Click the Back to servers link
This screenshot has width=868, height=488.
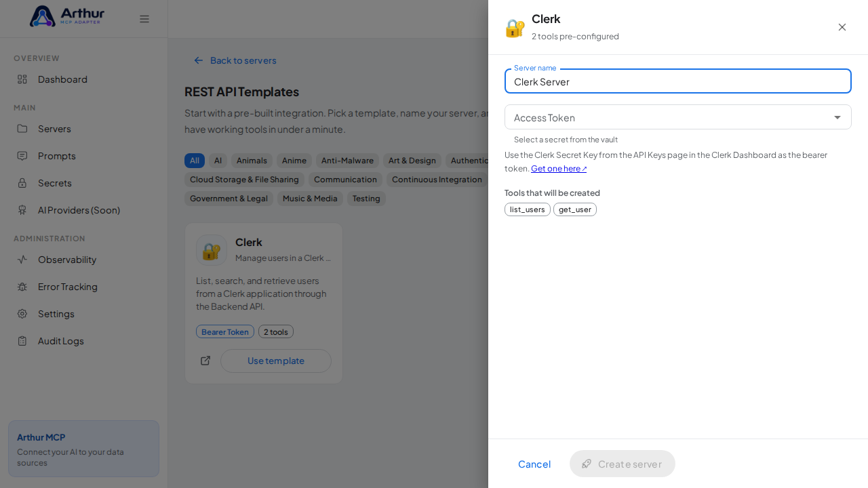(x=235, y=60)
